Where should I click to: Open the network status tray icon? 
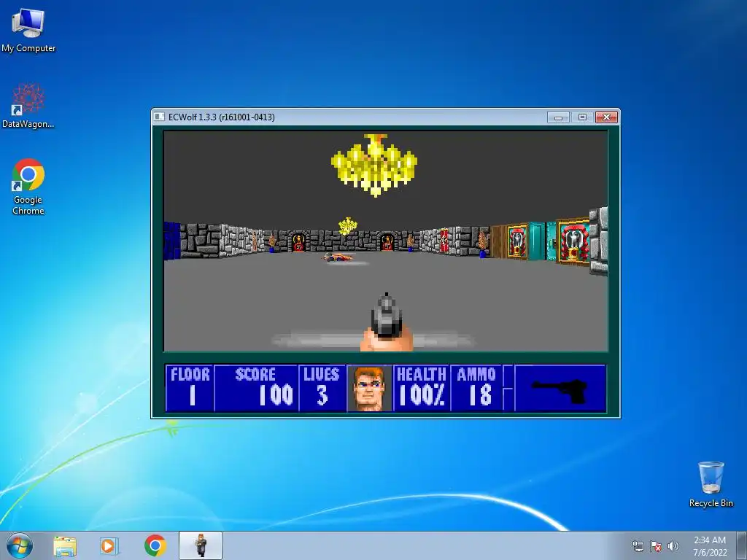[638, 546]
